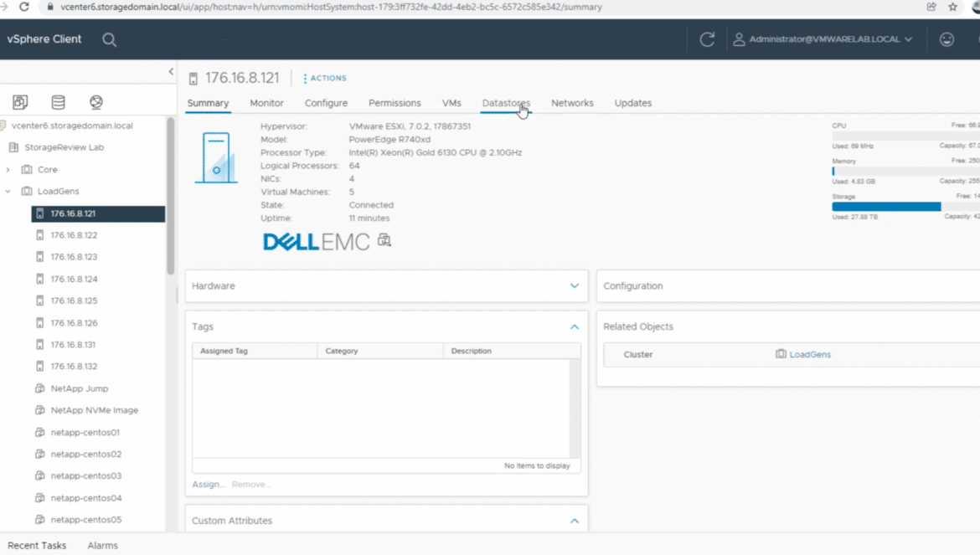Select host 176.16.8.126 in the tree

[x=74, y=323]
